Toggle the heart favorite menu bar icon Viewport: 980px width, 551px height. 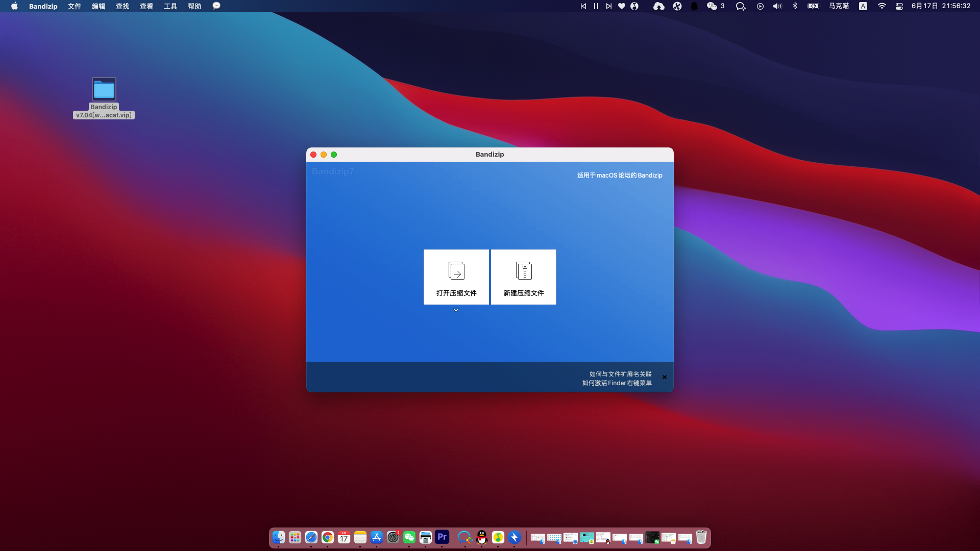pos(621,6)
